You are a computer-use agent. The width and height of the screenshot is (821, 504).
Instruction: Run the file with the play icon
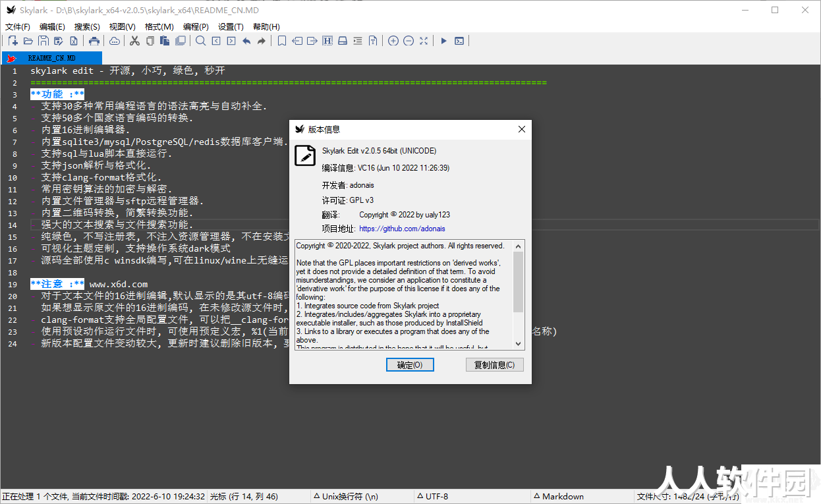444,41
